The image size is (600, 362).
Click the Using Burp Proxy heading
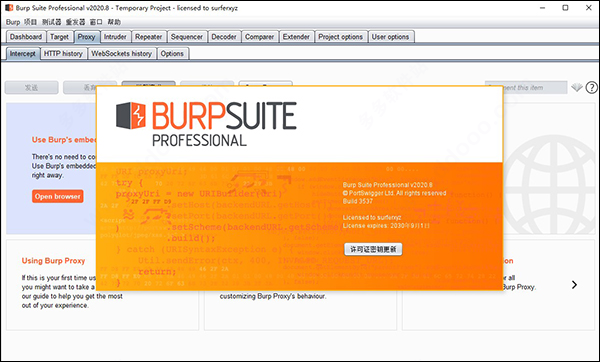(53, 261)
